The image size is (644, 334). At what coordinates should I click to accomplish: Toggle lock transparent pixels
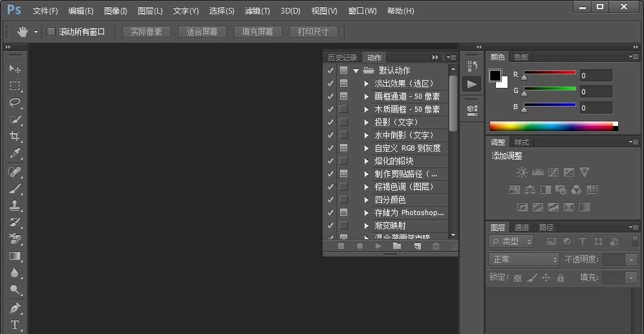pyautogui.click(x=517, y=278)
